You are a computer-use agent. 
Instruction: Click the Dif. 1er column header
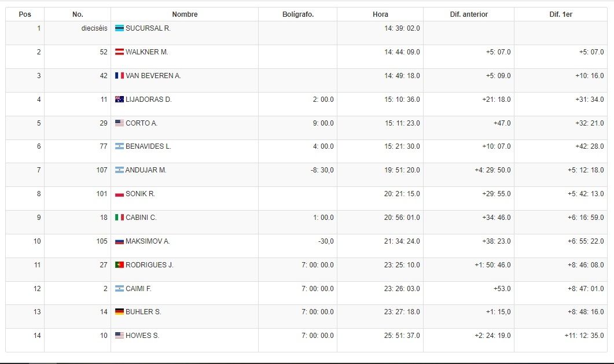point(561,14)
